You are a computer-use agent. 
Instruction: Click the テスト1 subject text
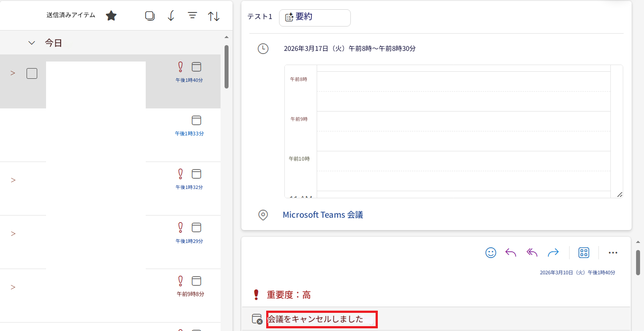tap(260, 17)
